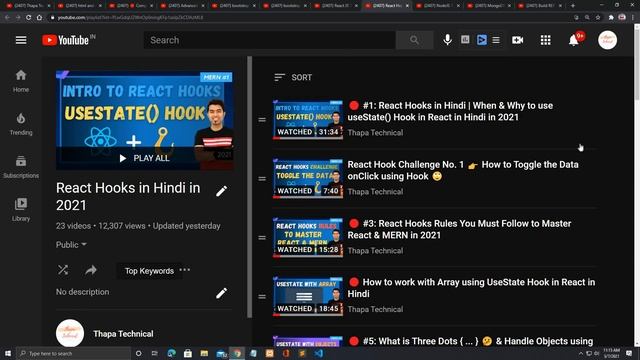Click Thapa Technical under the Array UseState video
This screenshot has width=640, height=360.
coord(375,309)
